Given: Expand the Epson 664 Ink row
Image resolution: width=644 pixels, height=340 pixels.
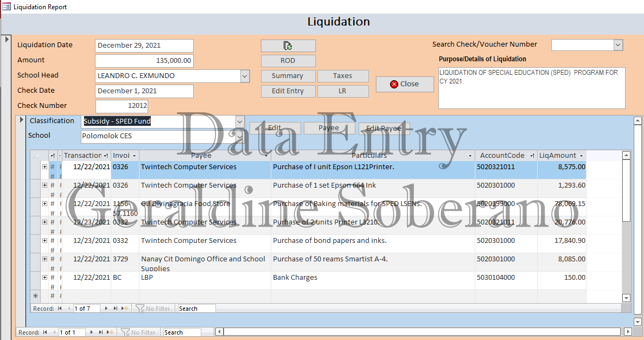Looking at the screenshot, I should point(45,185).
